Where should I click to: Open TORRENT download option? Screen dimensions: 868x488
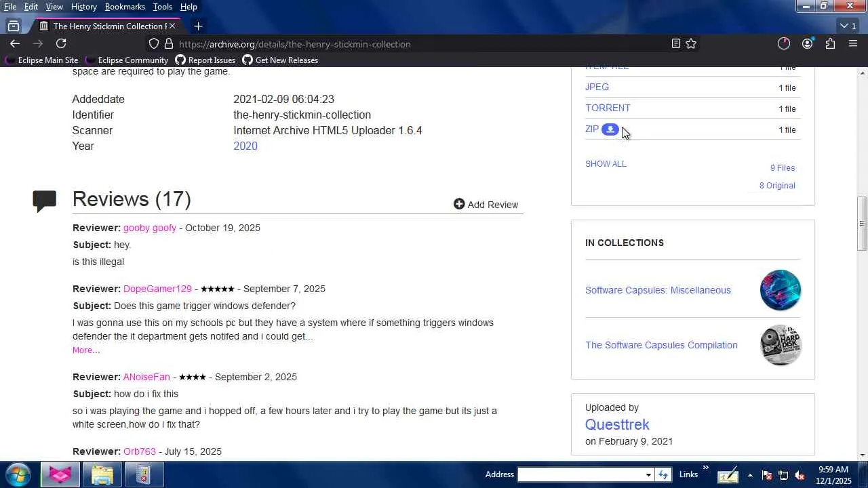[x=608, y=108]
